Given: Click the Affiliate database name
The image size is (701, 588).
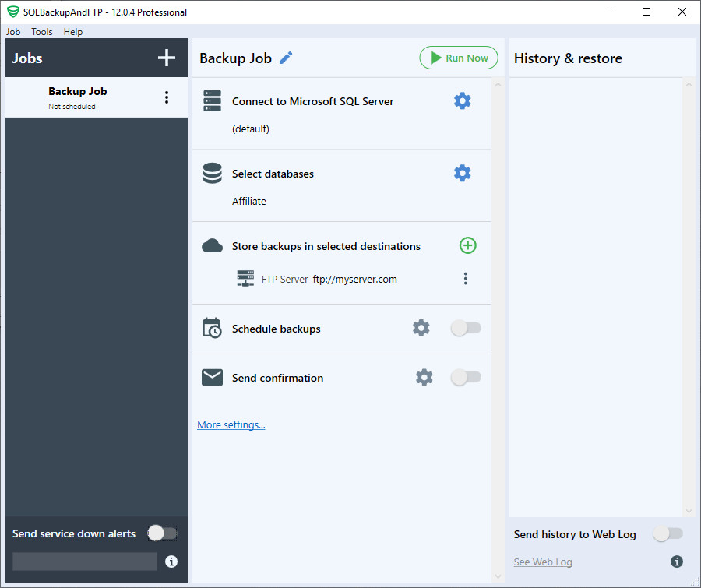Looking at the screenshot, I should tap(249, 201).
